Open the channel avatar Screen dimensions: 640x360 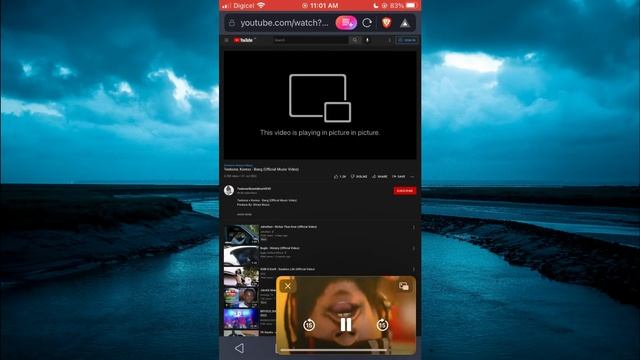pyautogui.click(x=229, y=190)
